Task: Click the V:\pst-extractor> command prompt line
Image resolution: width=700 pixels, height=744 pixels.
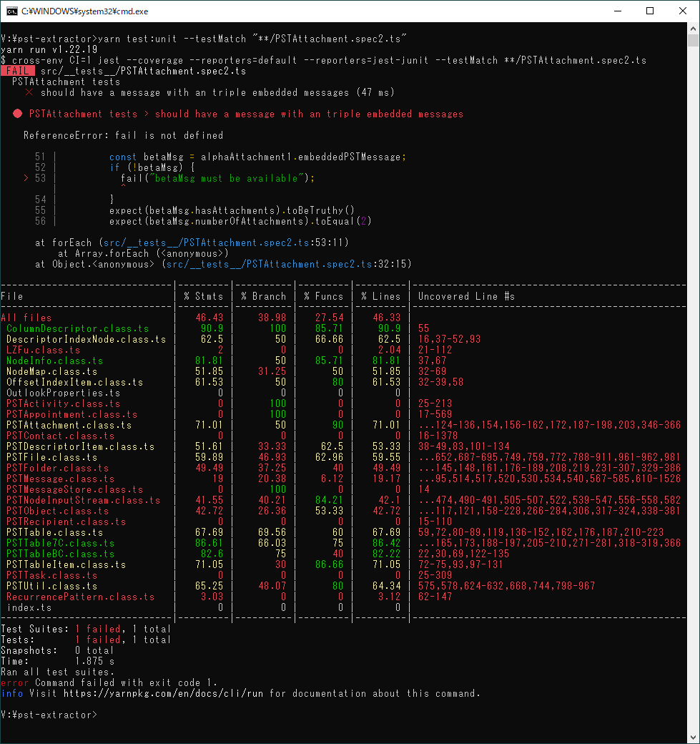Action: point(49,715)
